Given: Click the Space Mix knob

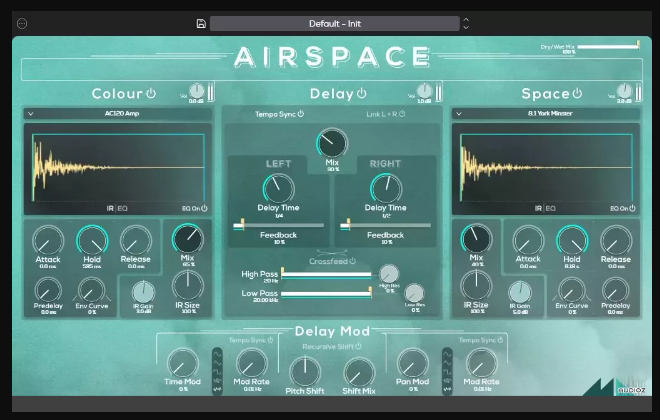Looking at the screenshot, I should (x=476, y=239).
